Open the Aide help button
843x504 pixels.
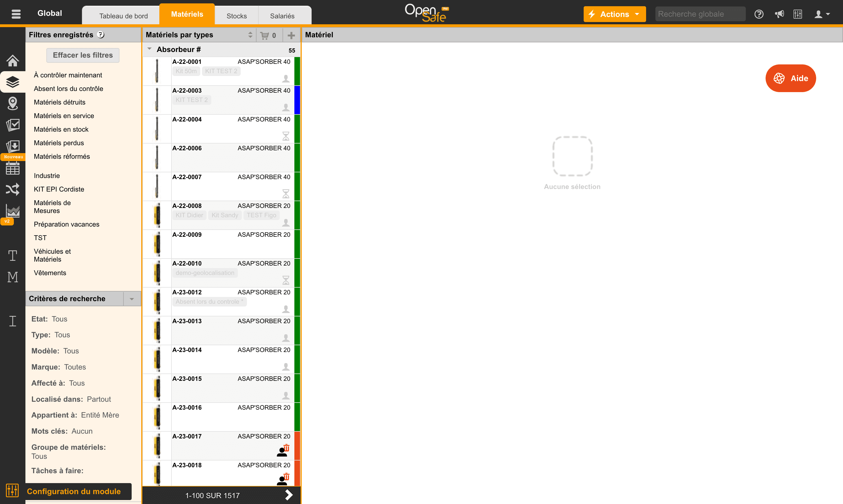click(790, 78)
